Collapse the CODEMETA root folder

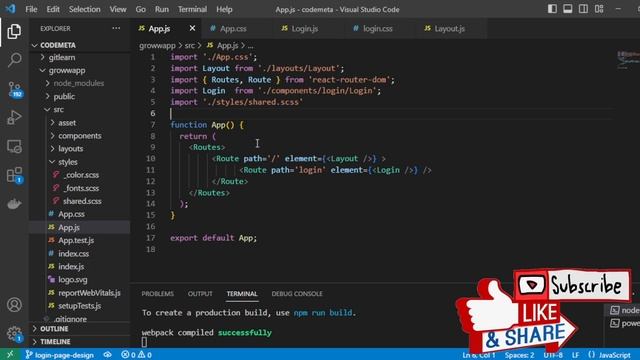coord(80,45)
